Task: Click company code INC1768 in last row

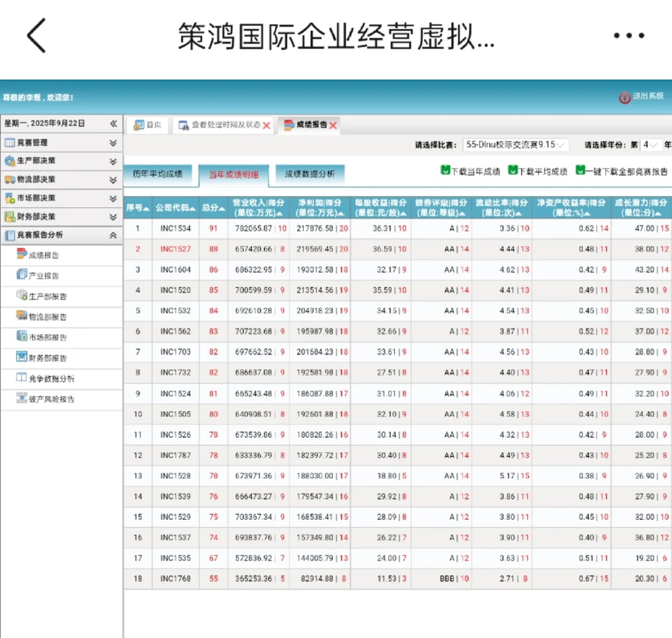Action: [x=176, y=578]
